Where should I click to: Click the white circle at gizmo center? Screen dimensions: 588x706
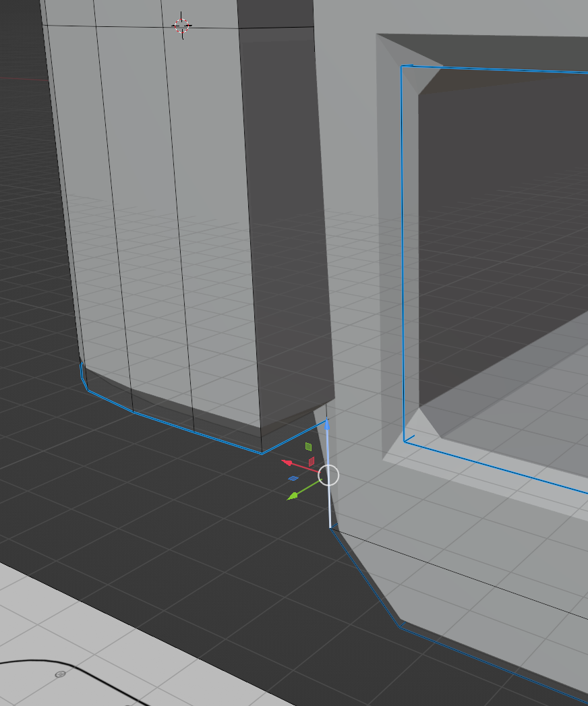[x=328, y=475]
